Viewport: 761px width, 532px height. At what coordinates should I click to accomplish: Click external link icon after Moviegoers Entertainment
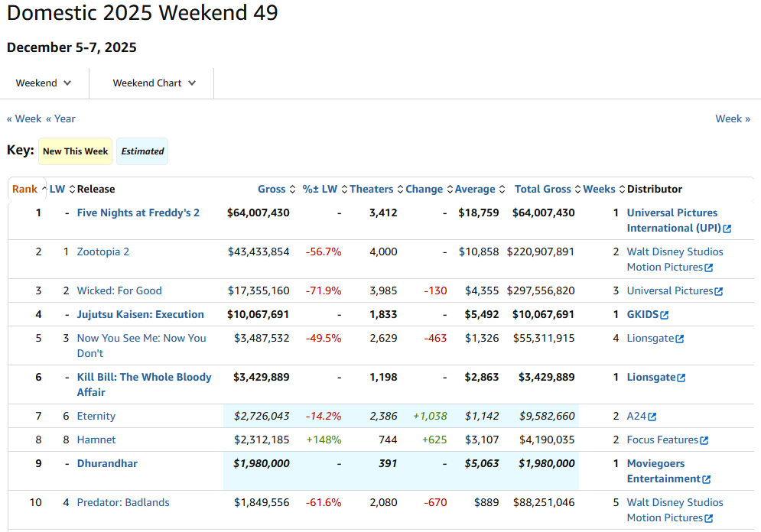707,479
